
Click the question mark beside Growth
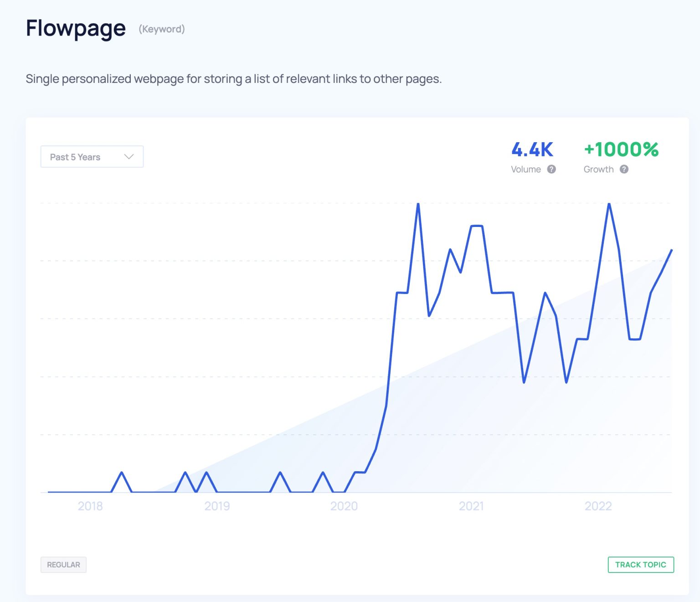click(x=625, y=169)
